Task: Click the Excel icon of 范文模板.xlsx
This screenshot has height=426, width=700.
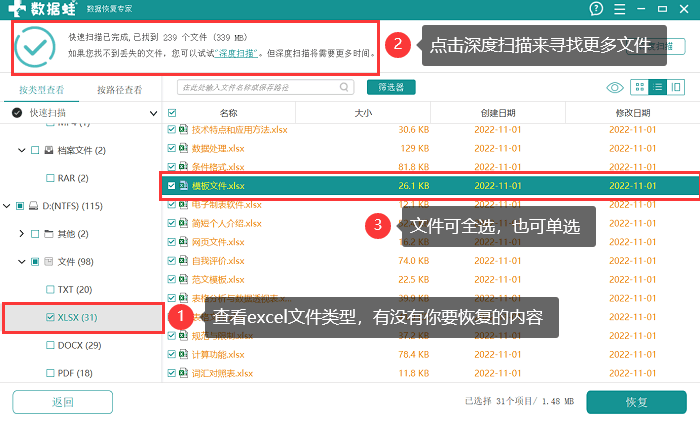Action: 183,280
